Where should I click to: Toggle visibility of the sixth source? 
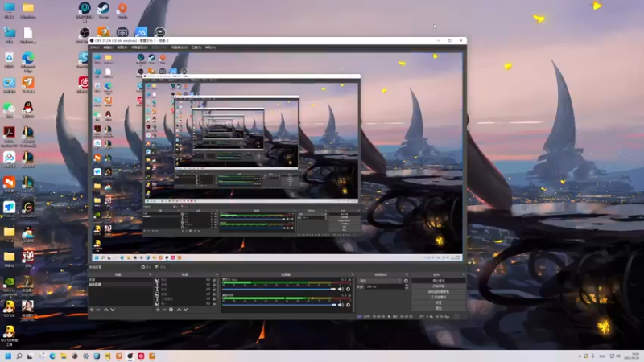tap(208, 303)
